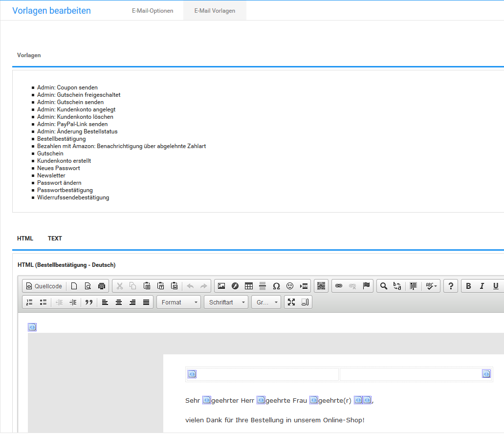Maximize the editor with the fullscreen icon
The image size is (504, 434).
tap(291, 302)
